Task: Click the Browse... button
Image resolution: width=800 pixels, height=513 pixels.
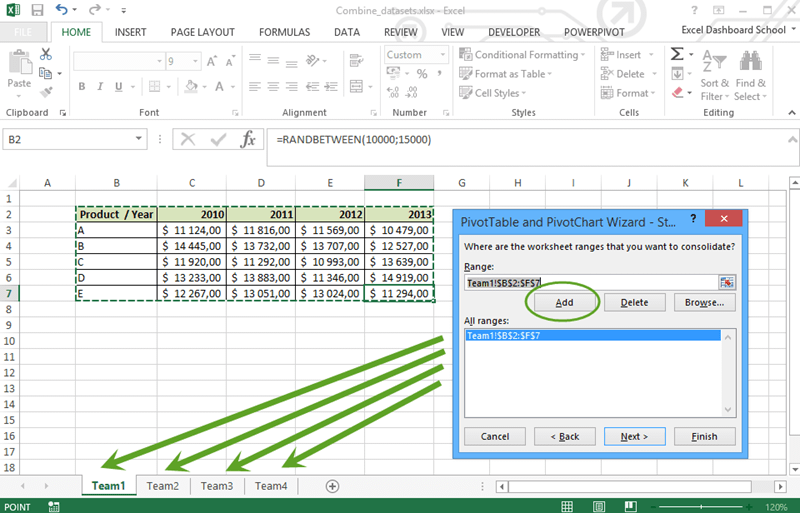Action: click(704, 303)
